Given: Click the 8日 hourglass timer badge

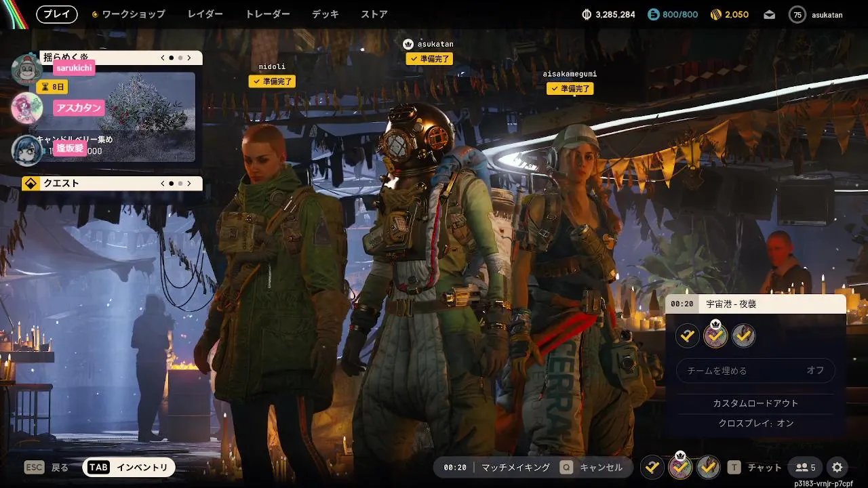Looking at the screenshot, I should pyautogui.click(x=53, y=87).
